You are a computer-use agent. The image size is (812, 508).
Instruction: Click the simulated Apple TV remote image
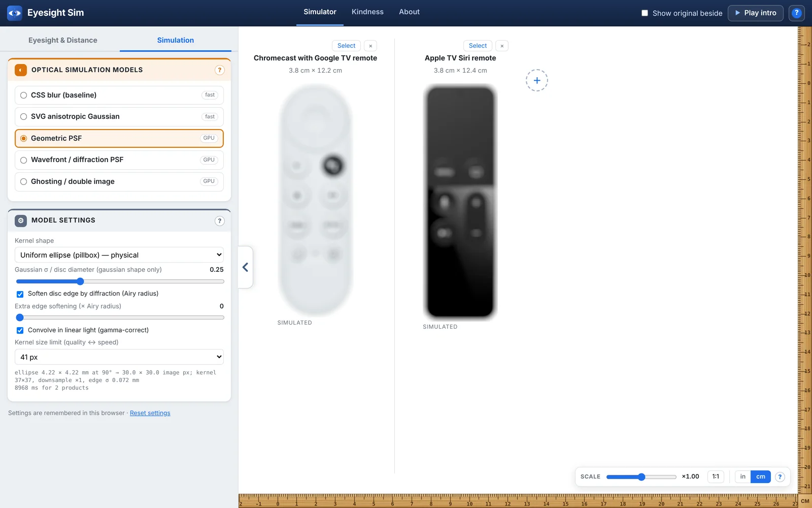tap(460, 202)
